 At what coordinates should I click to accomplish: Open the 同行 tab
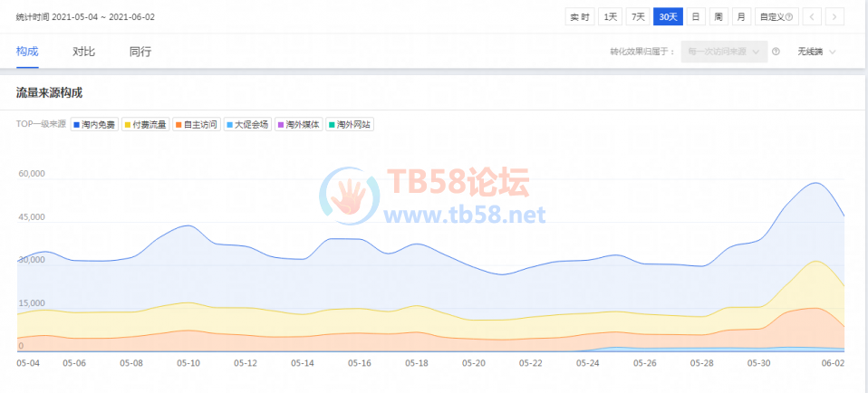click(140, 52)
